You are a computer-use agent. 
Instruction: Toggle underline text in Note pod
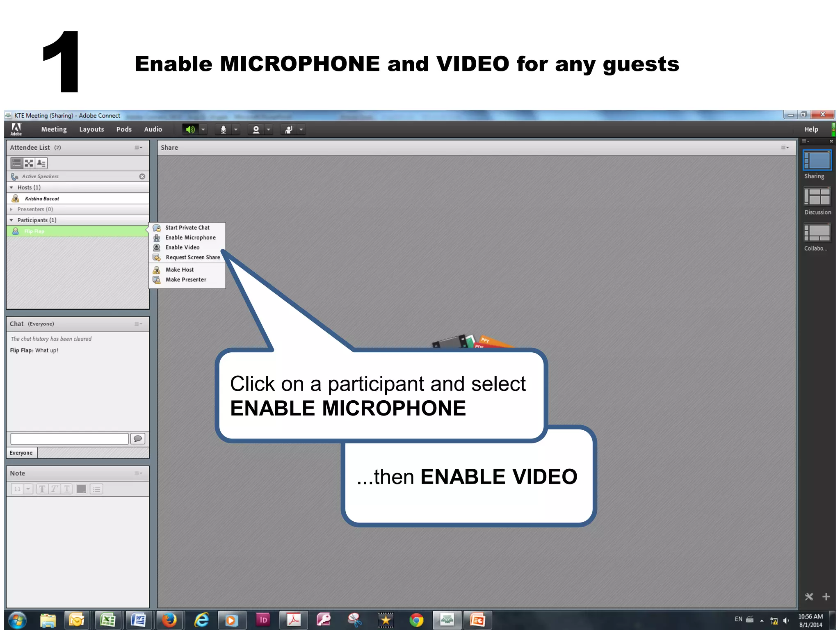(x=66, y=489)
